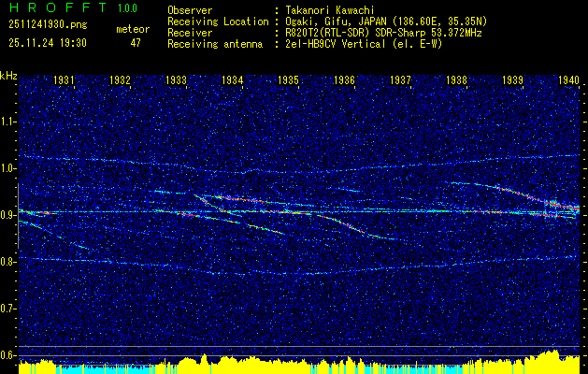Select the 0.9 kHz frequency label

(8, 215)
